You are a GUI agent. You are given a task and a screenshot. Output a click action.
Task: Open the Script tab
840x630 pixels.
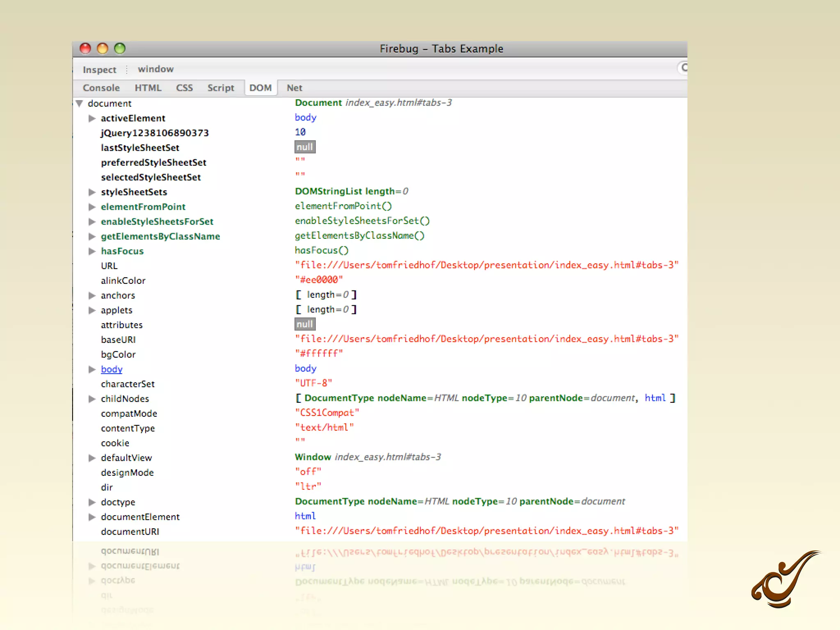tap(221, 88)
